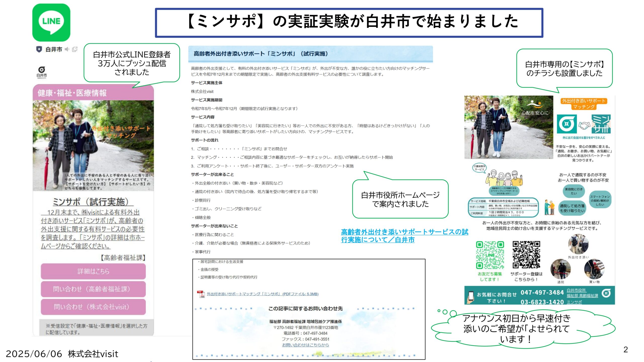644x362 pixels.
Task: Click ファックス:047-491-3551 text
Action: [305, 339]
